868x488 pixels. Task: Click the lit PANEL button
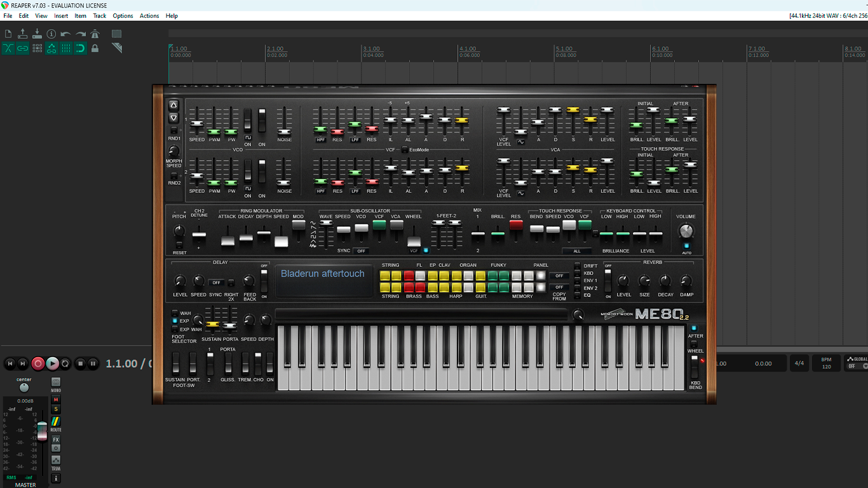click(541, 276)
